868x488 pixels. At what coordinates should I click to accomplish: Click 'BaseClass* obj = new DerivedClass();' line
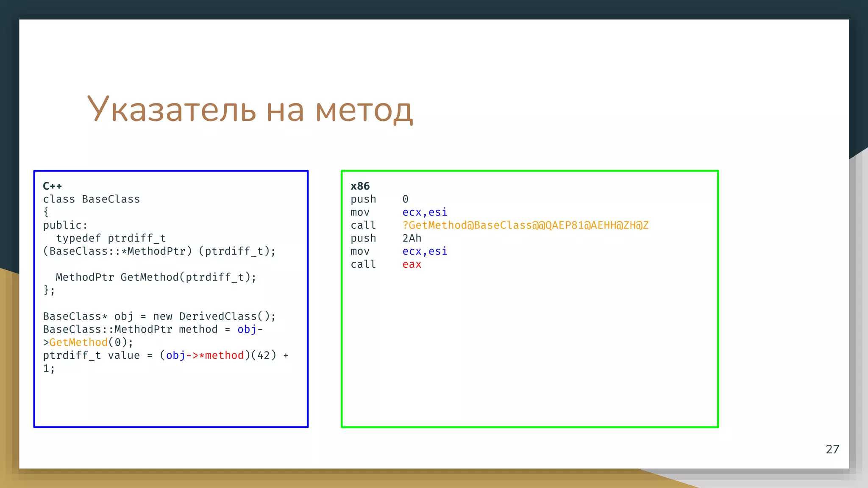(159, 316)
